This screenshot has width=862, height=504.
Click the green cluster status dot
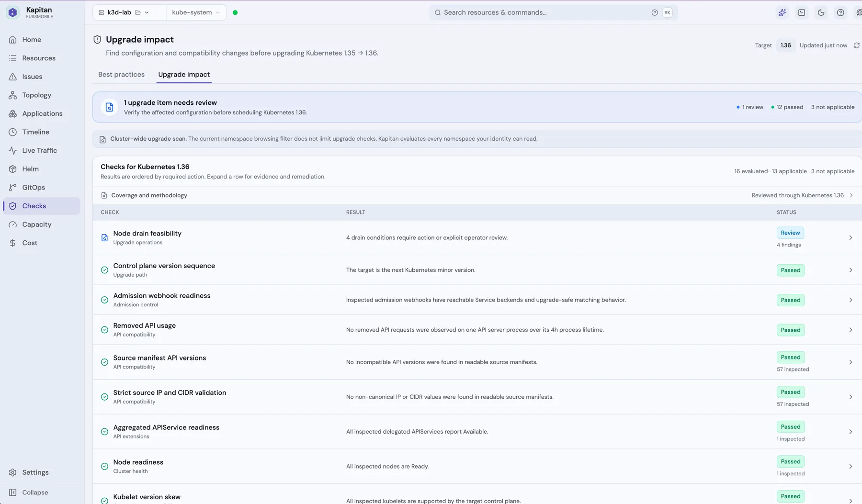tap(235, 12)
